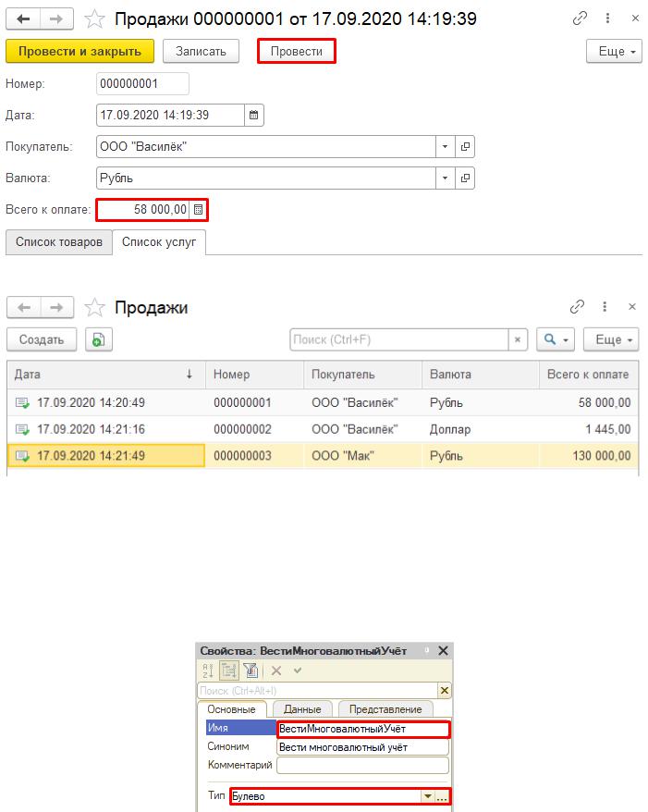
Task: Click the copy-link icon in the Продажи list header
Action: point(579,307)
